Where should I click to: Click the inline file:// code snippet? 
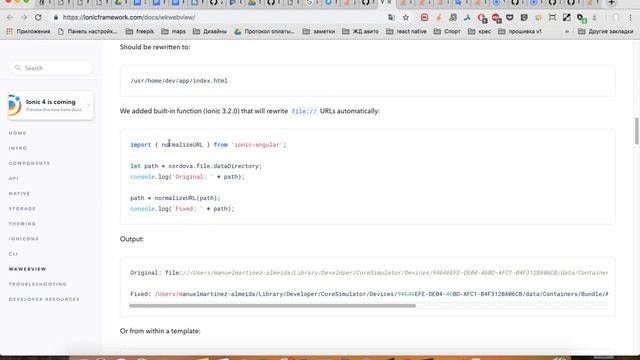[304, 111]
